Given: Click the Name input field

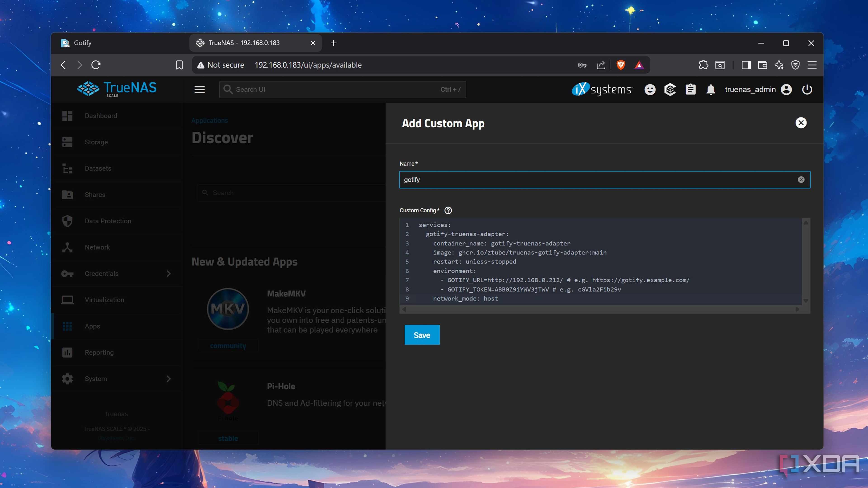Looking at the screenshot, I should click(604, 180).
